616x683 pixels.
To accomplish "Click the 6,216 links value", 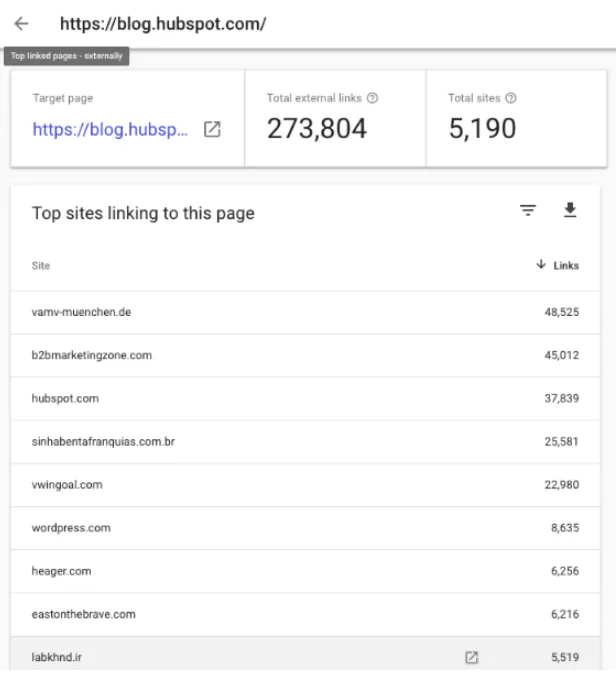I will 565,614.
